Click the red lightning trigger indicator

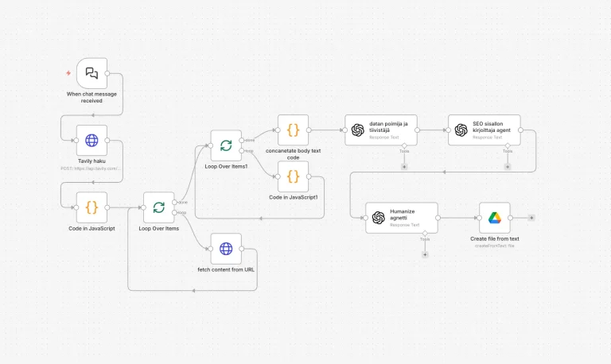(x=68, y=73)
